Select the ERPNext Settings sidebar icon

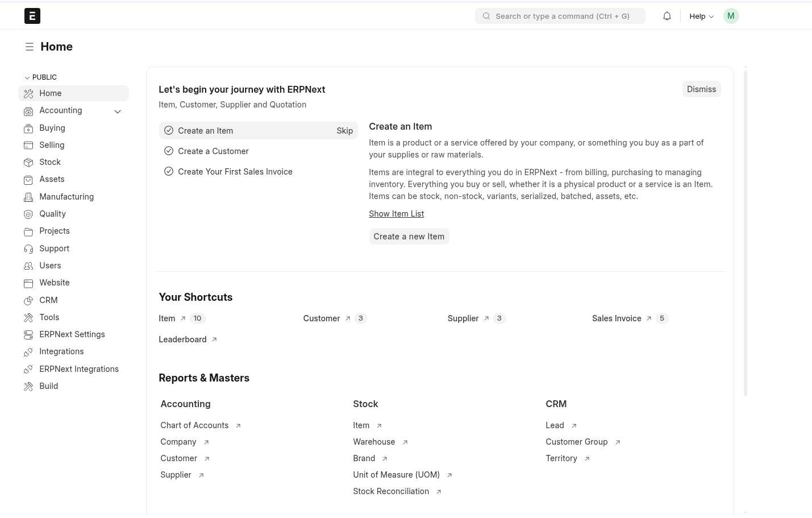pos(28,334)
